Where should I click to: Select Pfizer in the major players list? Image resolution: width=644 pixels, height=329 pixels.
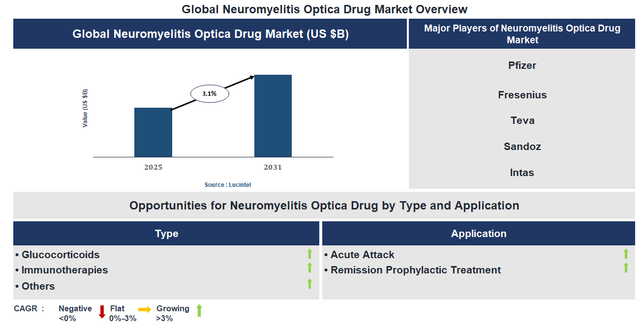[521, 65]
